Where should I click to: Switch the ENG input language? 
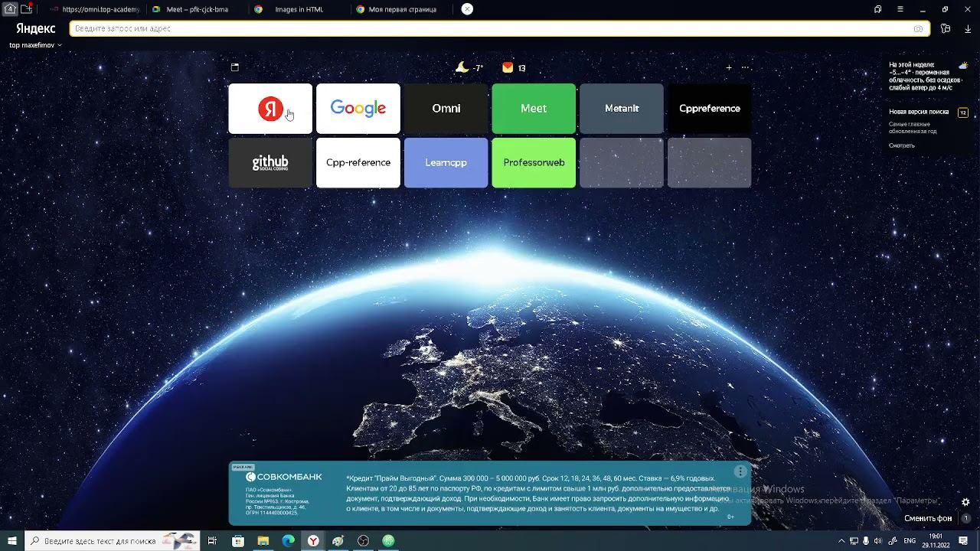910,541
